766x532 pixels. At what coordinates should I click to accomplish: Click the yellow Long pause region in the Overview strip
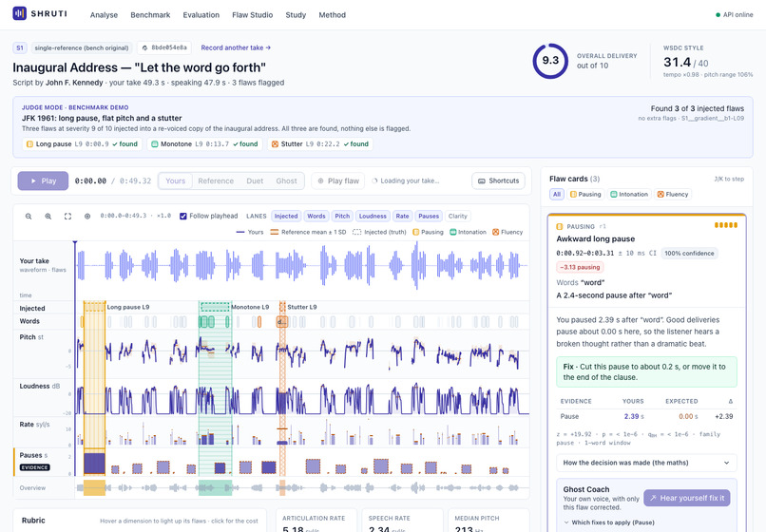[94, 487]
